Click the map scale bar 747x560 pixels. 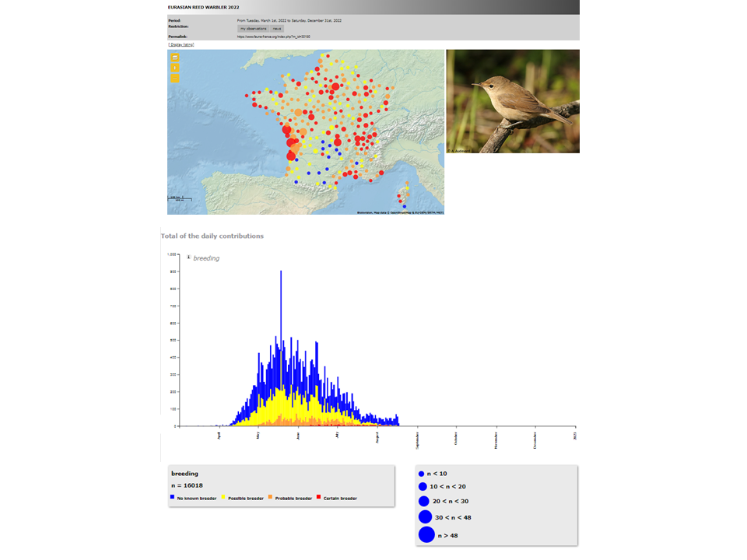[x=181, y=199]
